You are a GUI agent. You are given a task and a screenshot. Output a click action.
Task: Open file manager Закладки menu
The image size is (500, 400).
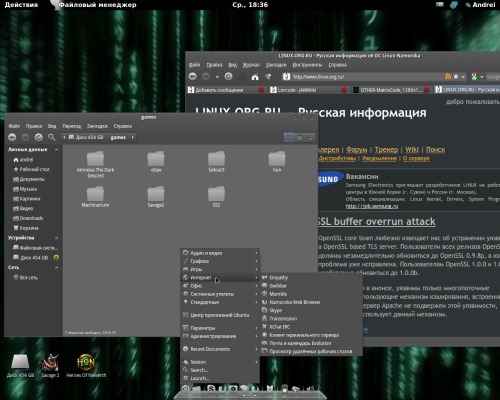97,126
